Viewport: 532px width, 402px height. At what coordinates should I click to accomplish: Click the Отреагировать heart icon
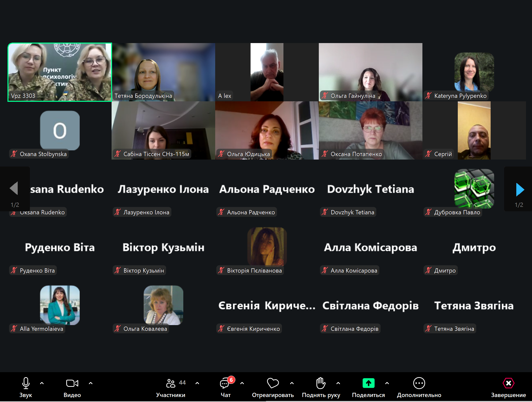tap(272, 383)
